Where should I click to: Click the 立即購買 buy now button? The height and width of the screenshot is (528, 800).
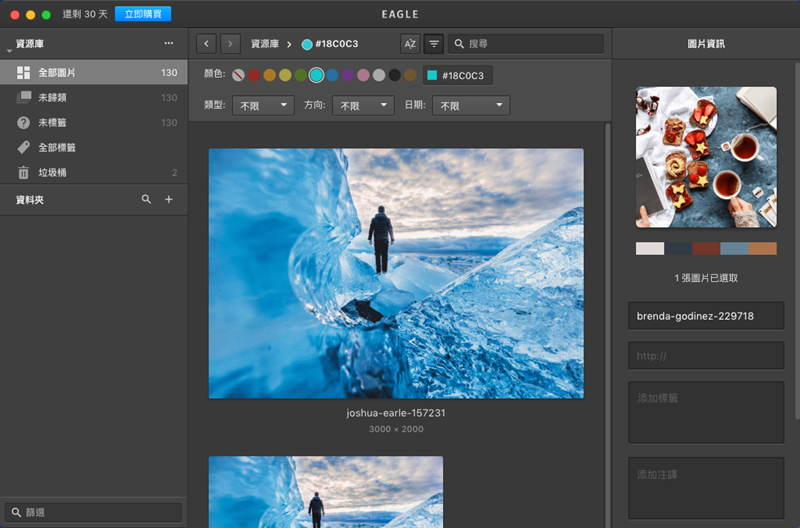coord(143,14)
